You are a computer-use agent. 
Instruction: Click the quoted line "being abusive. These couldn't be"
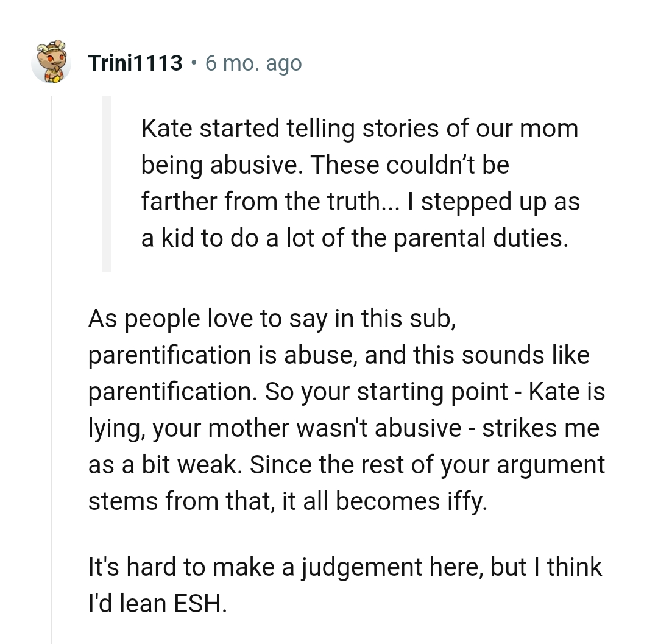[x=325, y=165]
